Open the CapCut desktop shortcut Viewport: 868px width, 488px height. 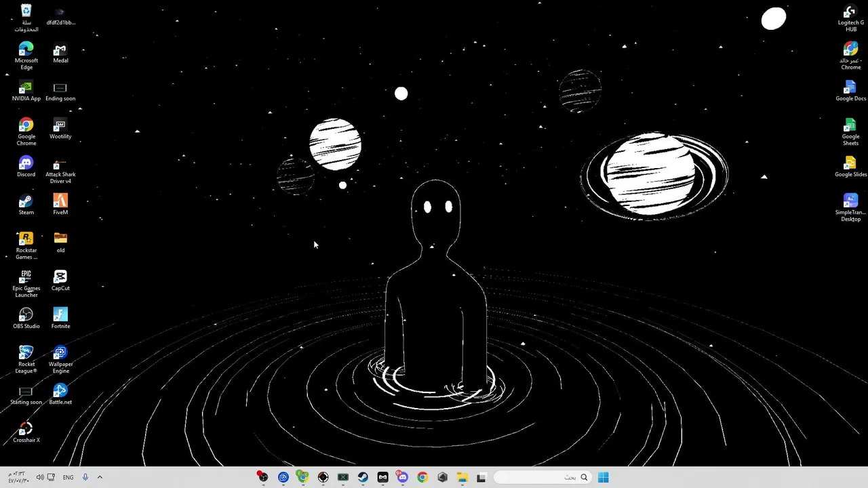click(60, 281)
